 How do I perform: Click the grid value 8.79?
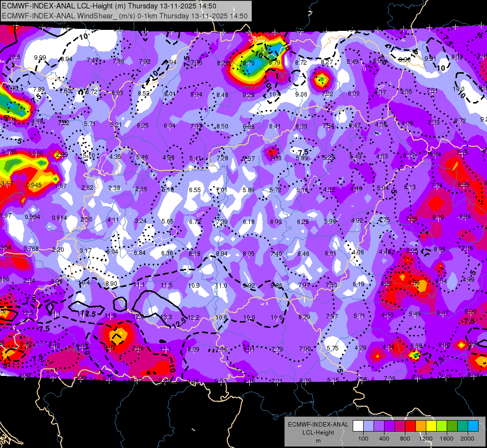coord(275,63)
